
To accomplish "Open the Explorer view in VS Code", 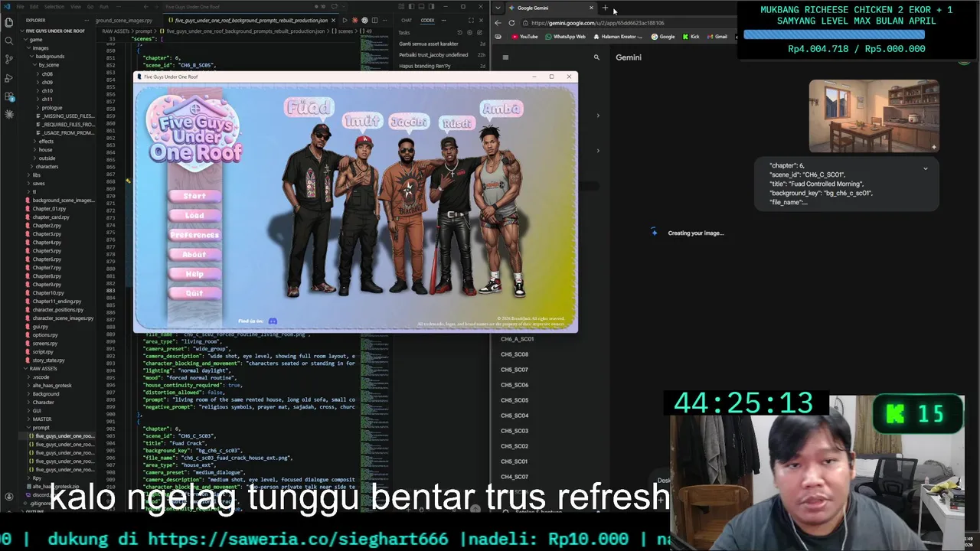I will [8, 22].
